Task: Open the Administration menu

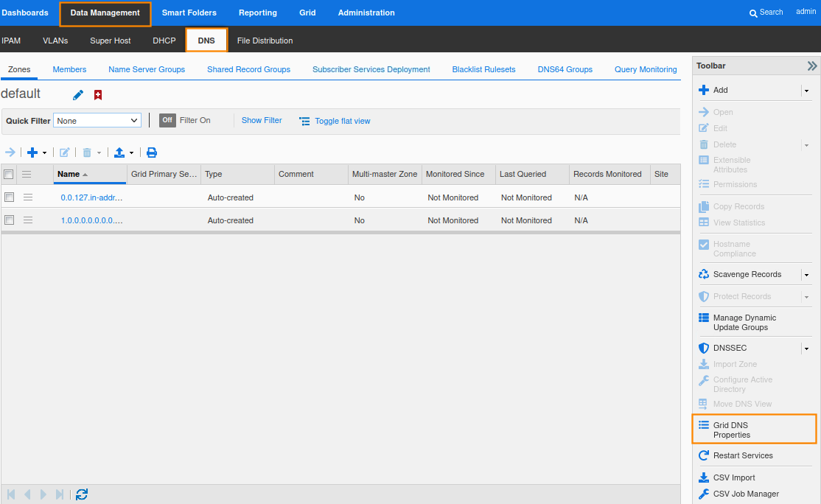Action: click(366, 13)
